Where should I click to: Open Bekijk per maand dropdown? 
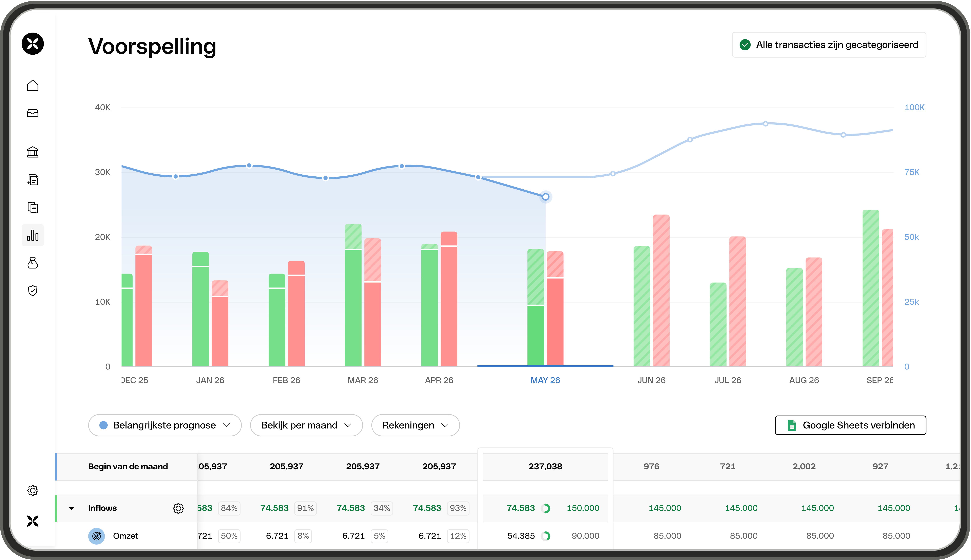[306, 425]
